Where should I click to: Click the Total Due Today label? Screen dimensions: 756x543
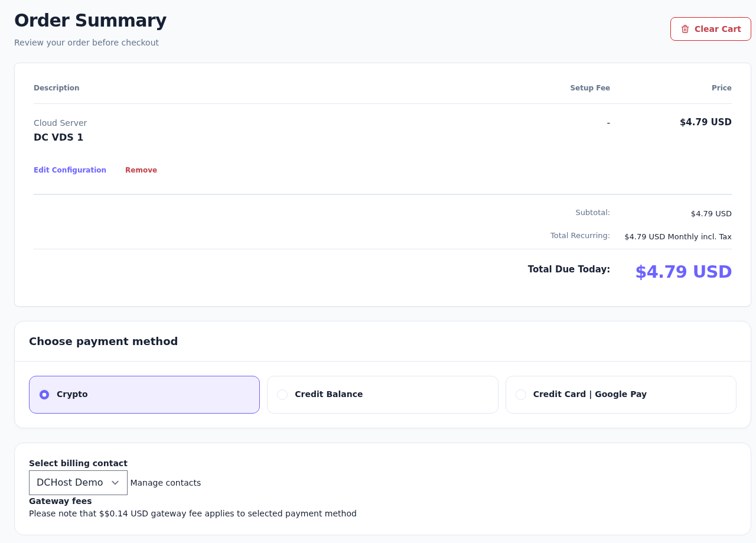(569, 269)
